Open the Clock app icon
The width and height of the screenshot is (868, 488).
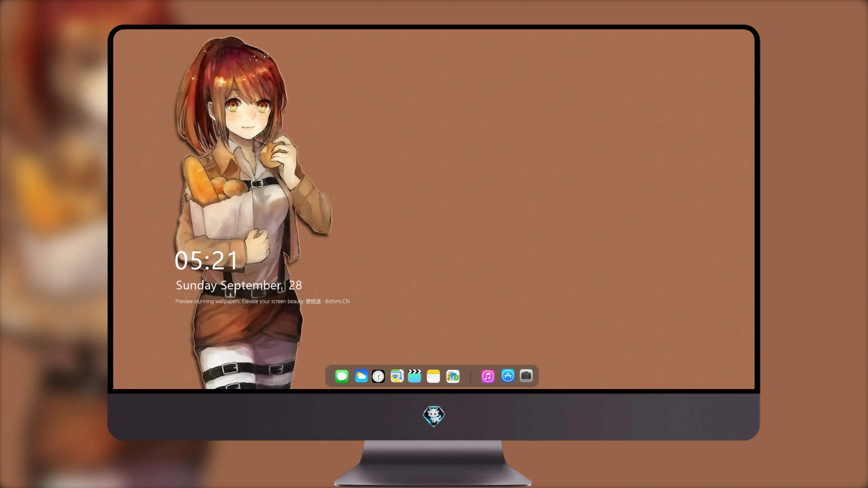(x=378, y=376)
